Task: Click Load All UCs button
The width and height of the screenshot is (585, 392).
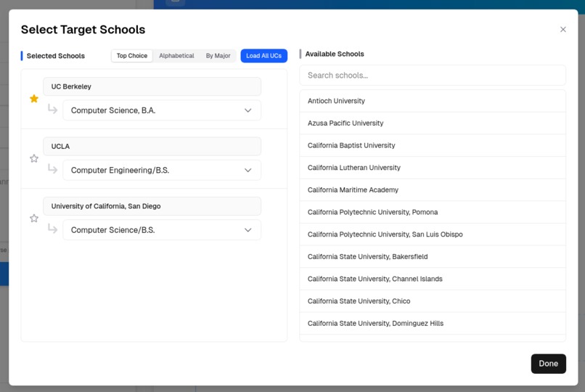Action: pyautogui.click(x=263, y=56)
